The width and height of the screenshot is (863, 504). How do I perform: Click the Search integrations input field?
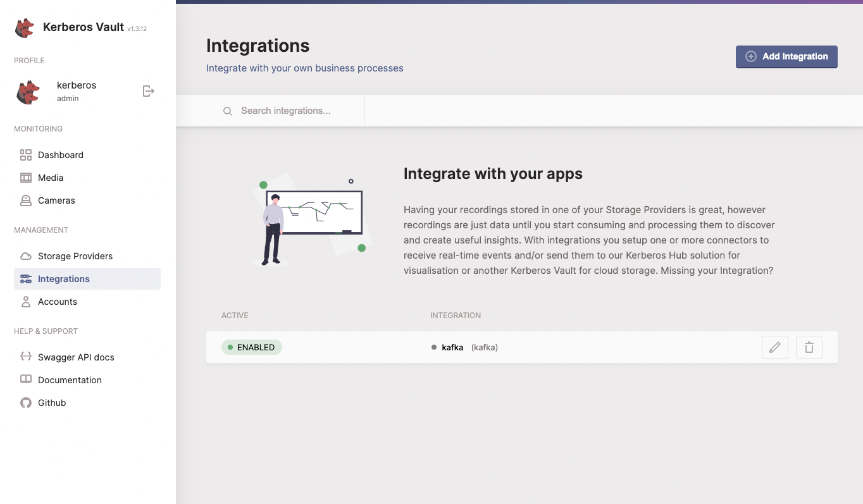(285, 111)
